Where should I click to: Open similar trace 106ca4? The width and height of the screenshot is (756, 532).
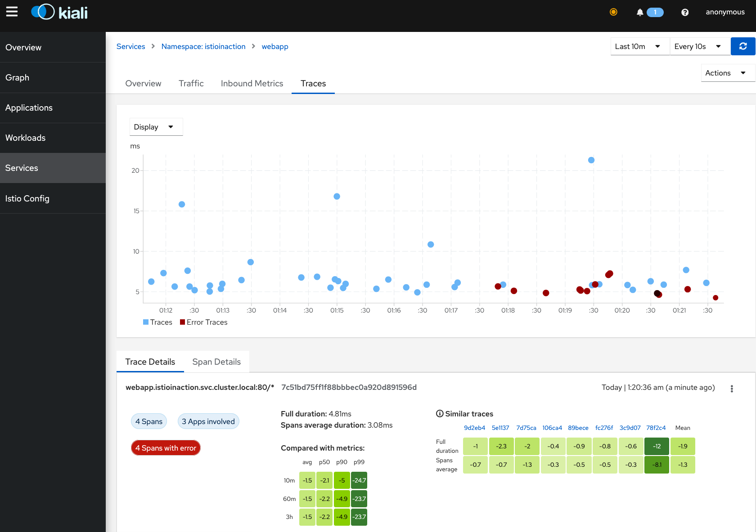pos(552,428)
